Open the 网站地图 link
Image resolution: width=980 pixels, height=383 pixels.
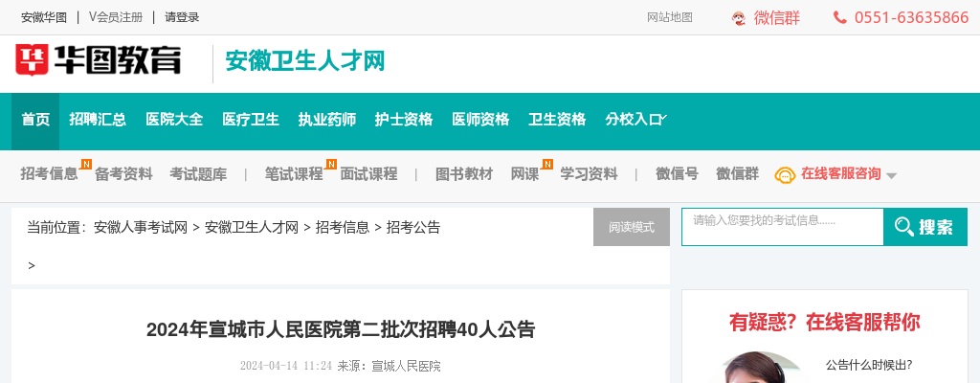pos(670,17)
